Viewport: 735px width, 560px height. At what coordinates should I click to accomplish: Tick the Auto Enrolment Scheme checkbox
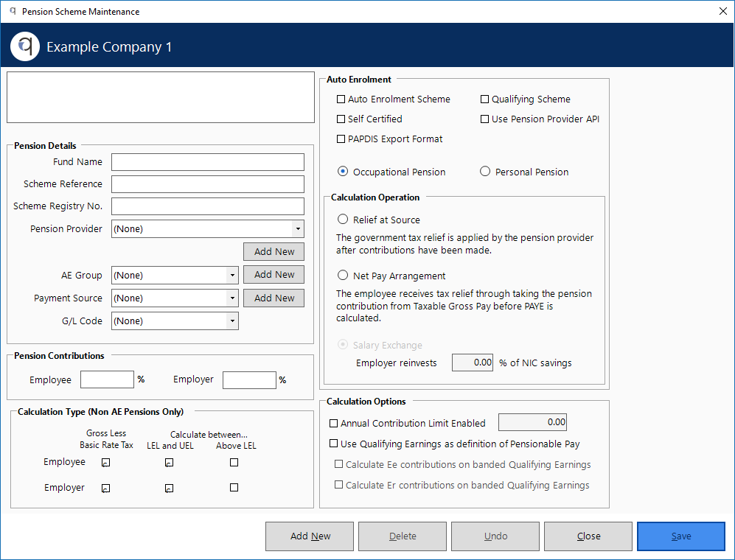[341, 99]
